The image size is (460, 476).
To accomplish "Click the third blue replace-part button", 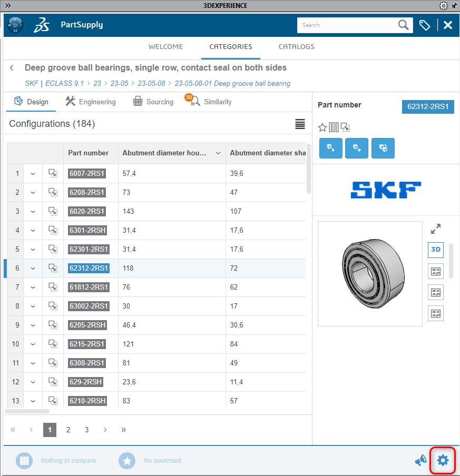I will point(383,148).
